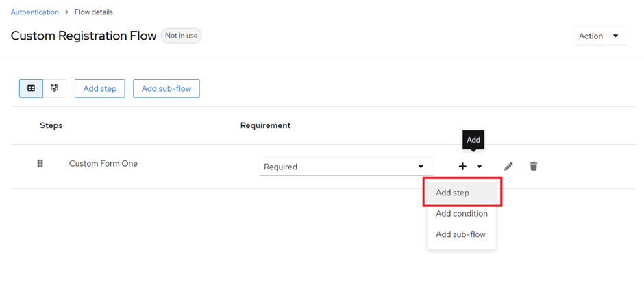Viewport: 644px width, 292px height.
Task: Open the Action dropdown
Action: click(601, 36)
